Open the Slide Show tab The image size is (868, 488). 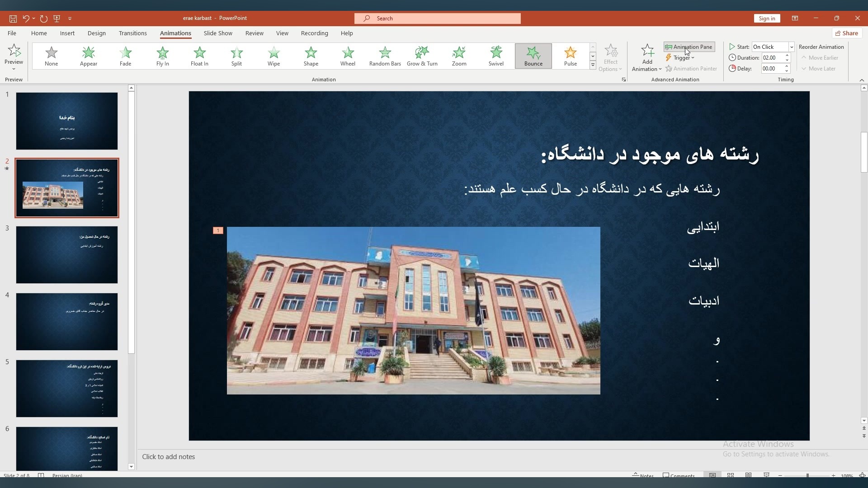click(x=217, y=33)
